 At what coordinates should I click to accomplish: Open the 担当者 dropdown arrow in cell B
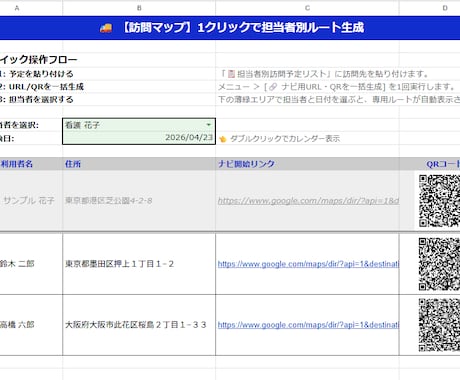[209, 125]
